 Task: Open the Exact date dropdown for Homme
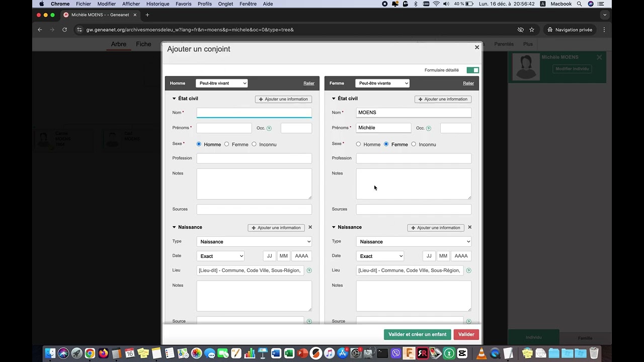point(220,256)
